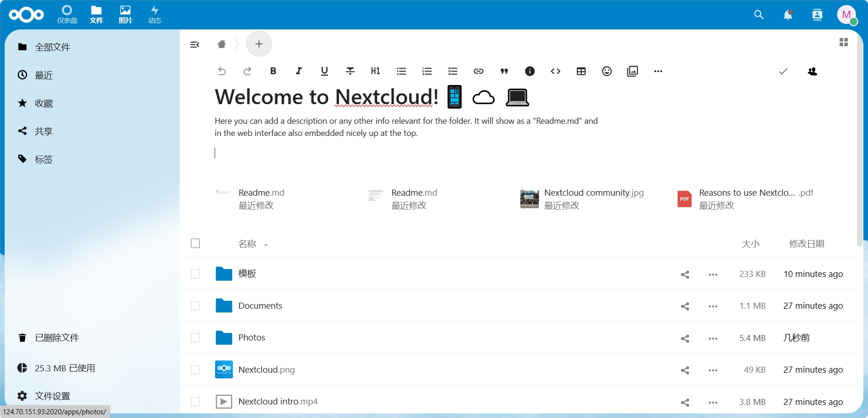Check the 模板 folder checkbox
Viewport: 868px width, 418px height.
[x=196, y=274]
